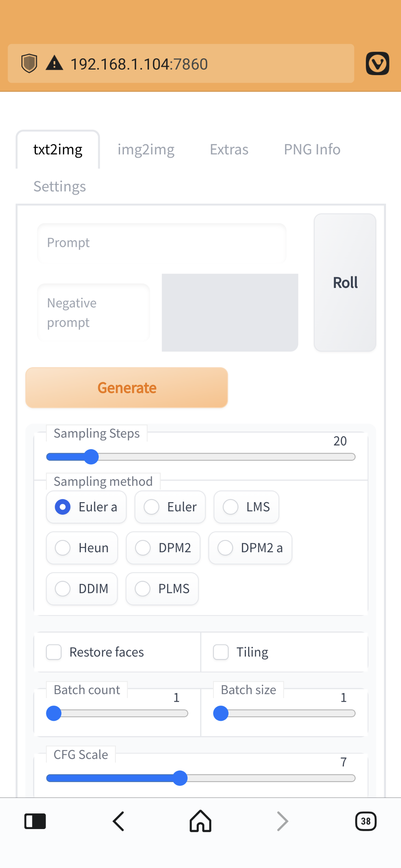Click the back navigation arrow
This screenshot has height=868, width=401.
click(x=118, y=821)
